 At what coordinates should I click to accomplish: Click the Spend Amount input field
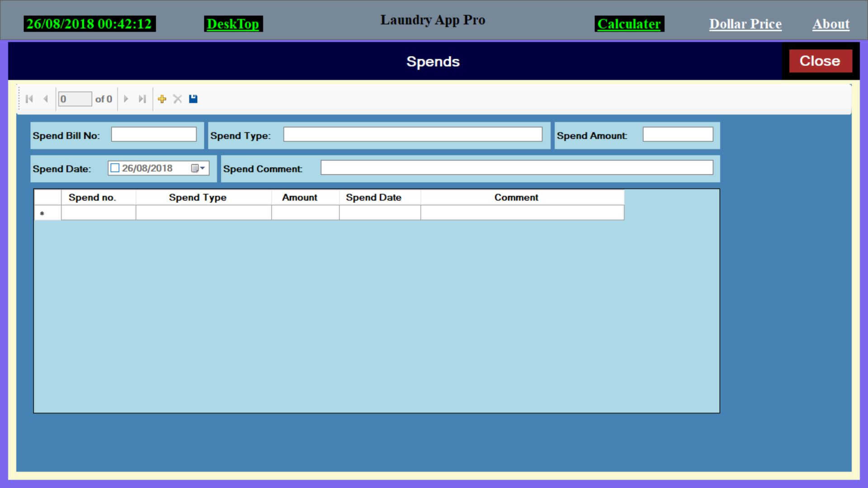click(x=678, y=134)
